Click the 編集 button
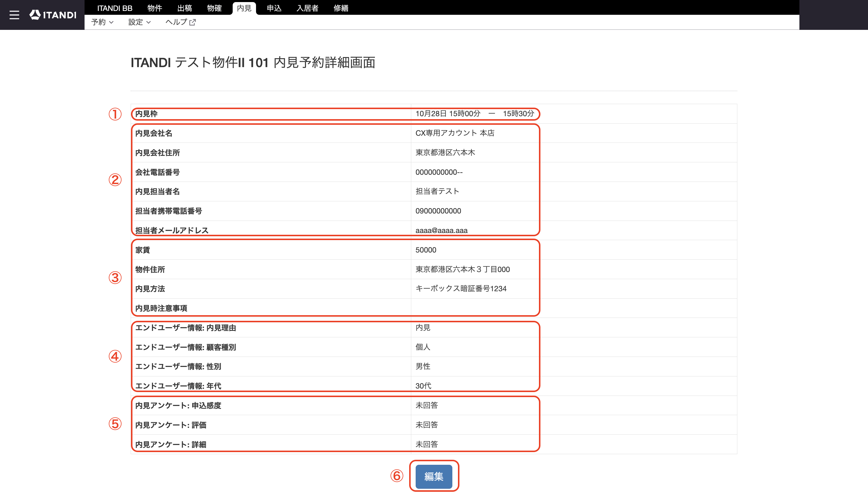Viewport: 868px width, 492px height. click(434, 476)
